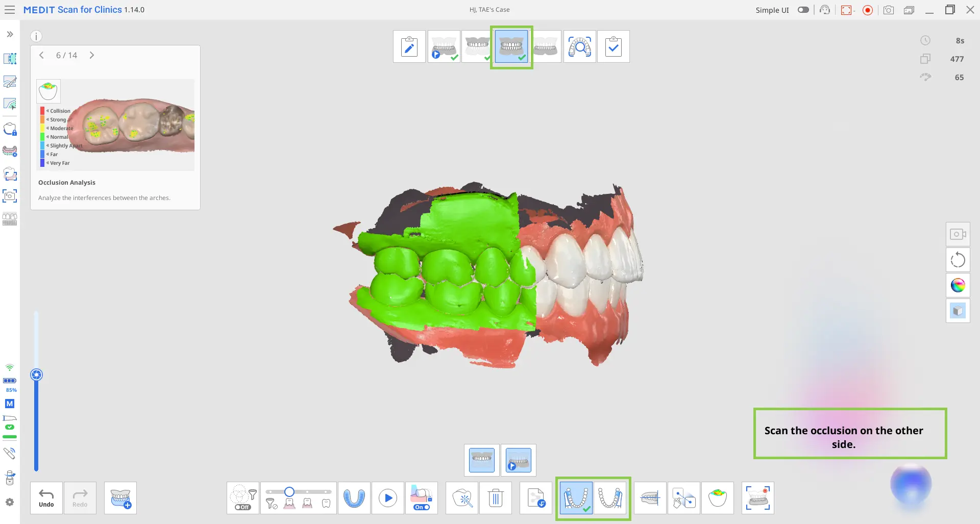The image size is (980, 524).
Task: Click the blue M scanner model badge
Action: pyautogui.click(x=10, y=404)
